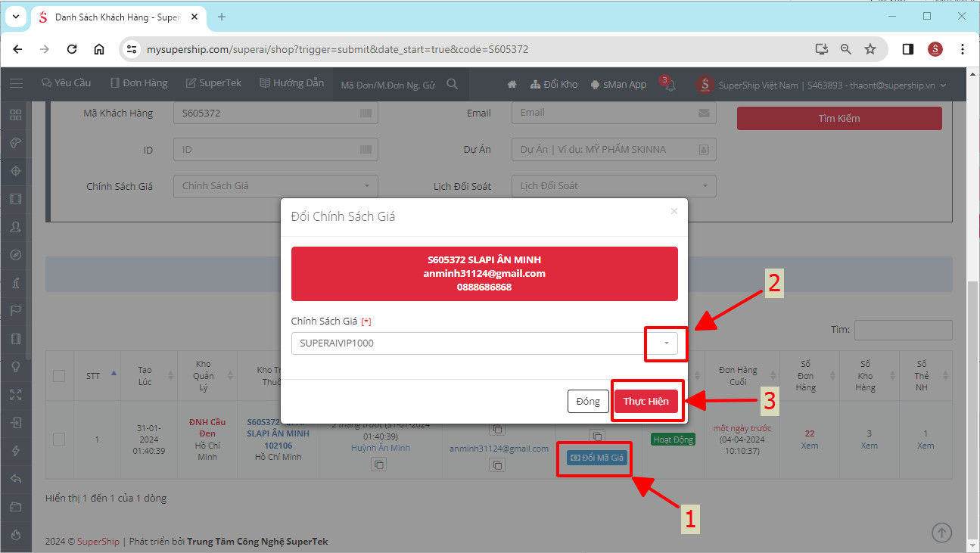Go to the home icon in the header
980x553 pixels.
(512, 85)
